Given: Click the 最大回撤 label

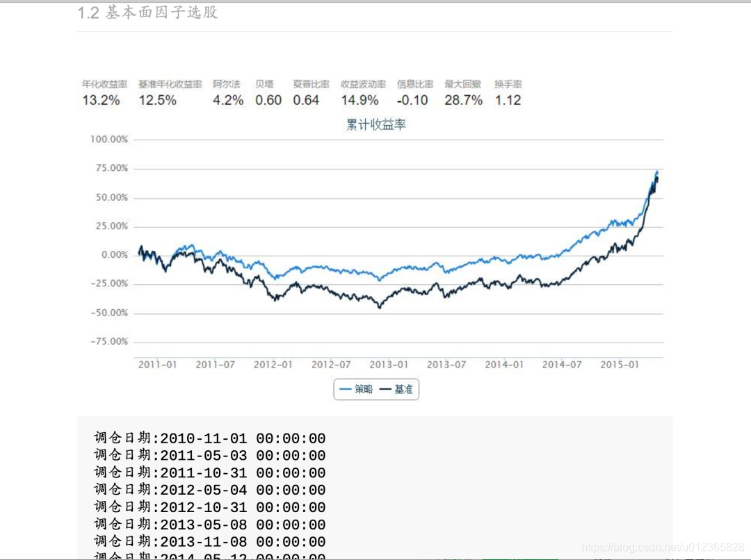Looking at the screenshot, I should (x=462, y=84).
